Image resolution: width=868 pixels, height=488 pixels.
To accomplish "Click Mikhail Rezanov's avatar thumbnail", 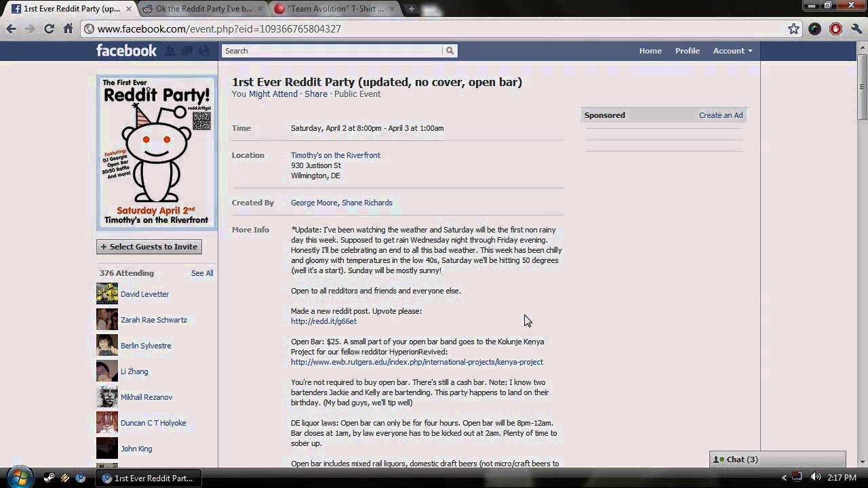I will [x=107, y=397].
